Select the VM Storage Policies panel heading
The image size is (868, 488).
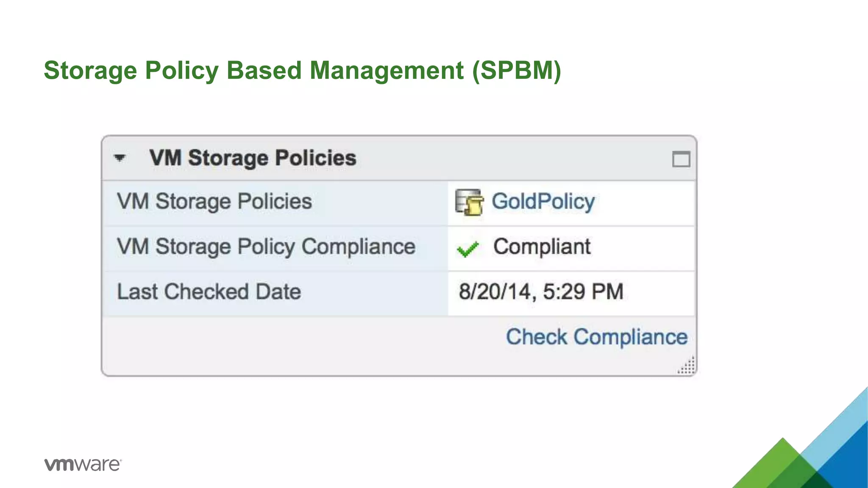pyautogui.click(x=253, y=158)
